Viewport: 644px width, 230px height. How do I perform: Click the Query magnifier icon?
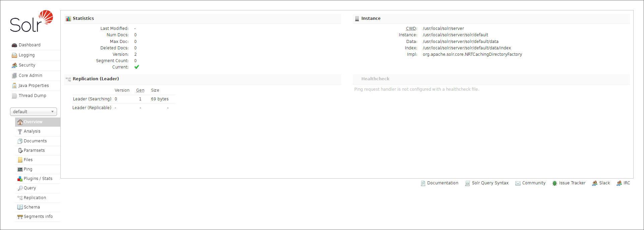click(x=20, y=188)
